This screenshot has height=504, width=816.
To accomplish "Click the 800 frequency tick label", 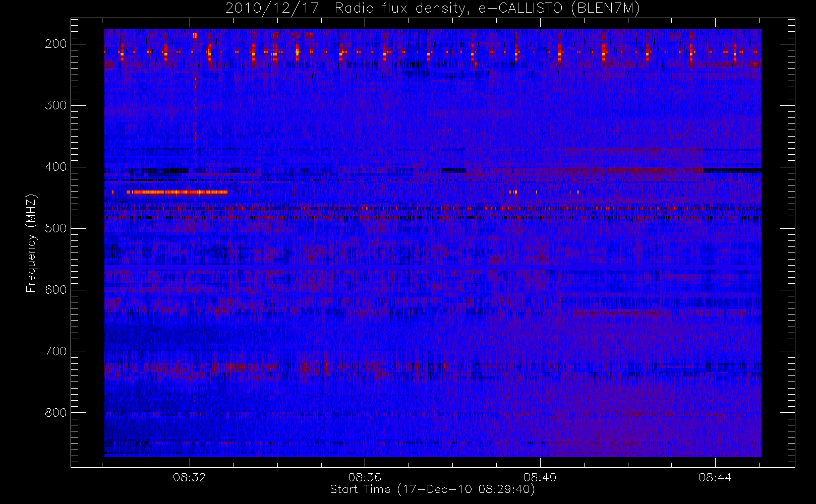I will pos(55,413).
